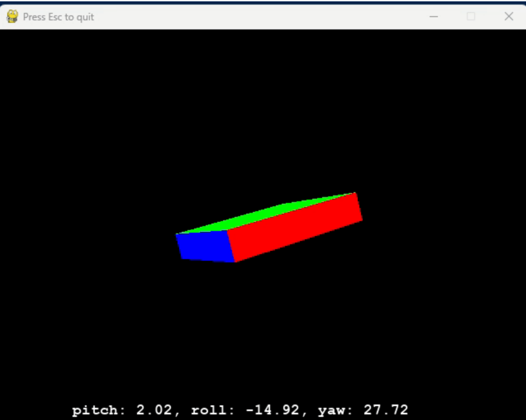Minimize the Press Esc to quit window
This screenshot has width=526, height=420.
pos(434,17)
